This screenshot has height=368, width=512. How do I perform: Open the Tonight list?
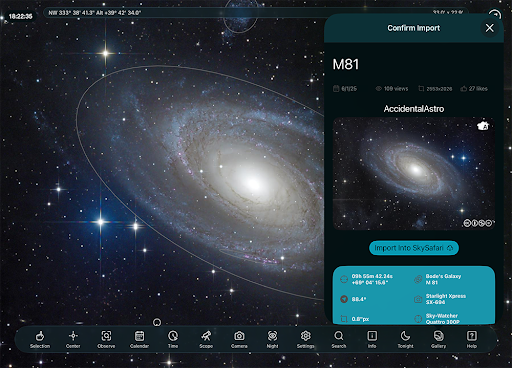pos(405,339)
